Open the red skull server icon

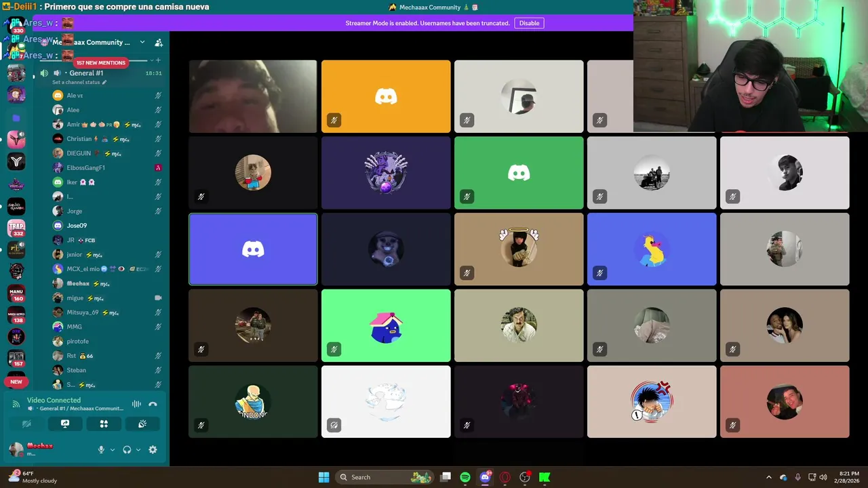16,272
